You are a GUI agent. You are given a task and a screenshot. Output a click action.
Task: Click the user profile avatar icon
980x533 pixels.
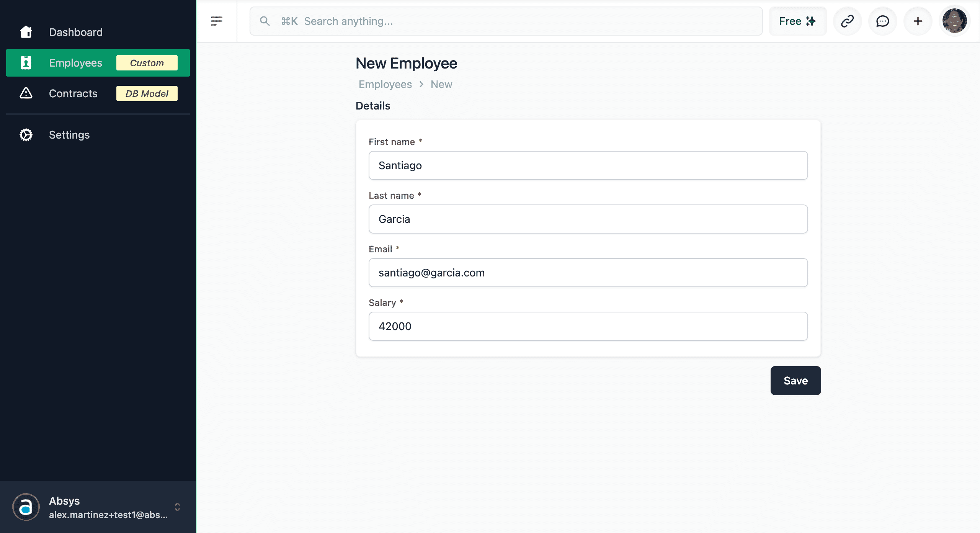tap(954, 21)
